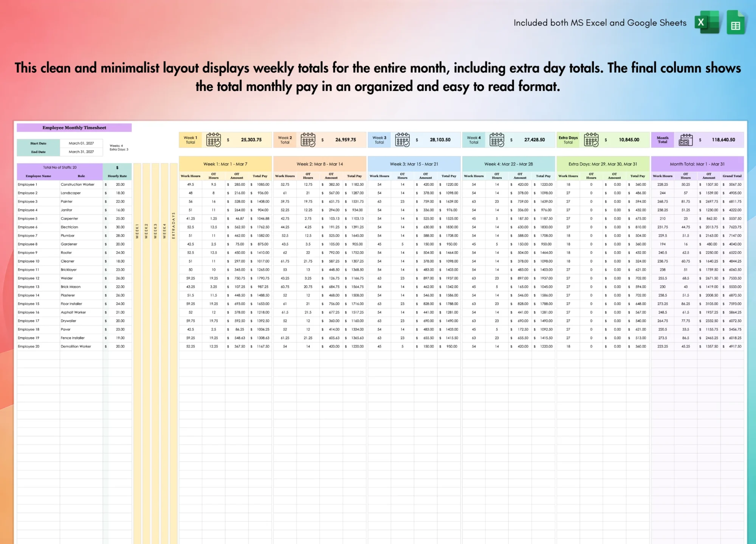Click the Week 2 Total calendar icon
Viewport: 756px width, 544px height.
tap(308, 140)
